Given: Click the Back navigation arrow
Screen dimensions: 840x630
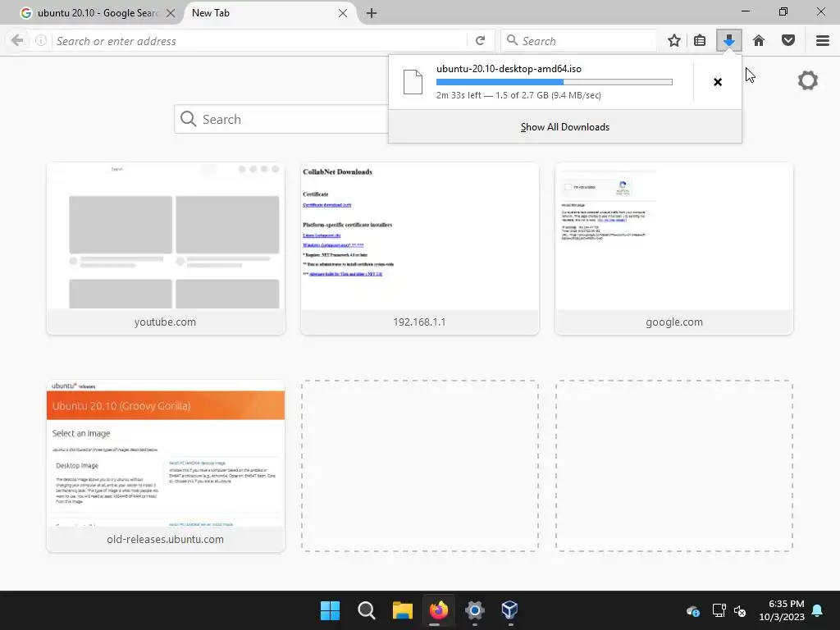Looking at the screenshot, I should coord(17,41).
